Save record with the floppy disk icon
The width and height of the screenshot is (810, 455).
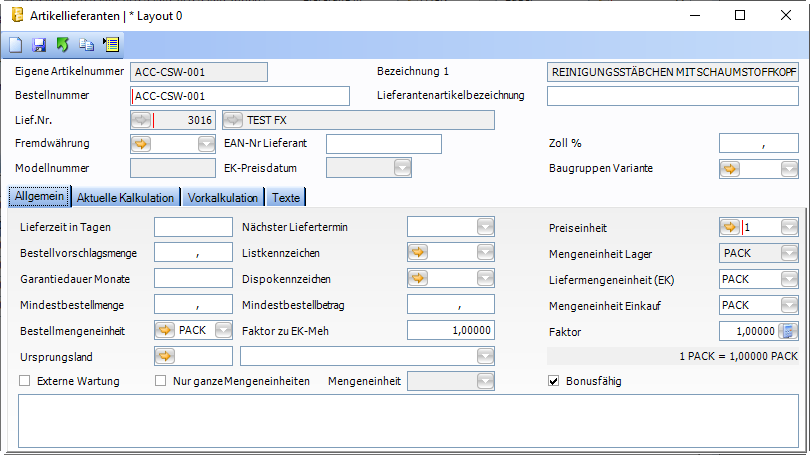[39, 45]
